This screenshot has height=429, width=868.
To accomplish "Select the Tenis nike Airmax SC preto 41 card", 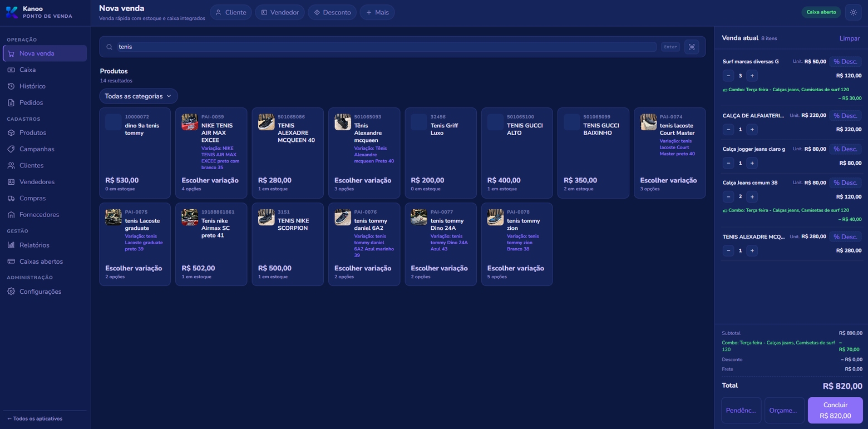I will tap(211, 244).
